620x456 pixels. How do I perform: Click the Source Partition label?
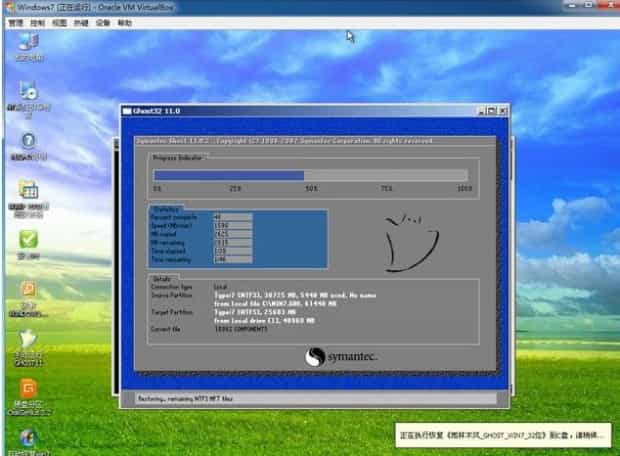pyautogui.click(x=172, y=295)
